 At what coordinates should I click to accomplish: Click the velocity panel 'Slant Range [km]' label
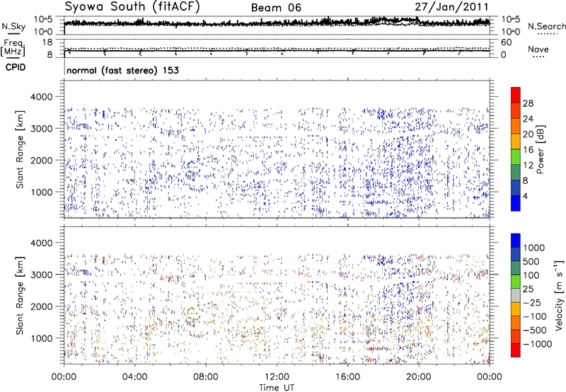point(20,296)
